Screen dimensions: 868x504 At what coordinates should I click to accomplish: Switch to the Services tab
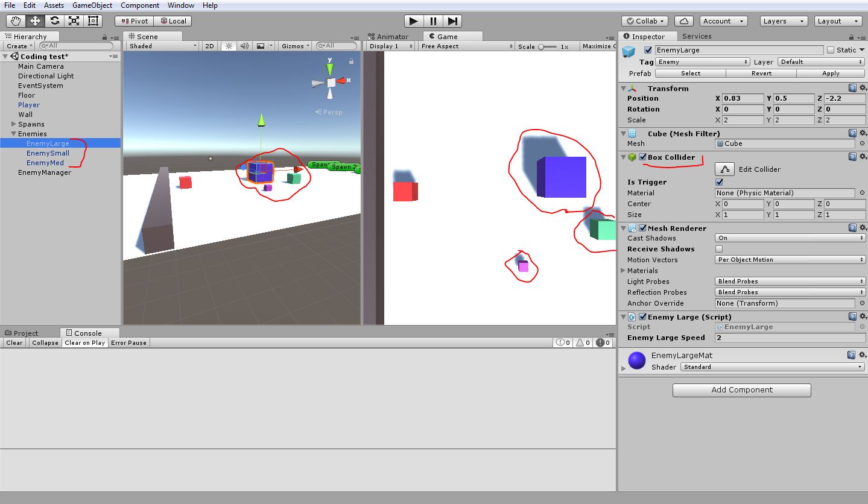click(x=697, y=37)
